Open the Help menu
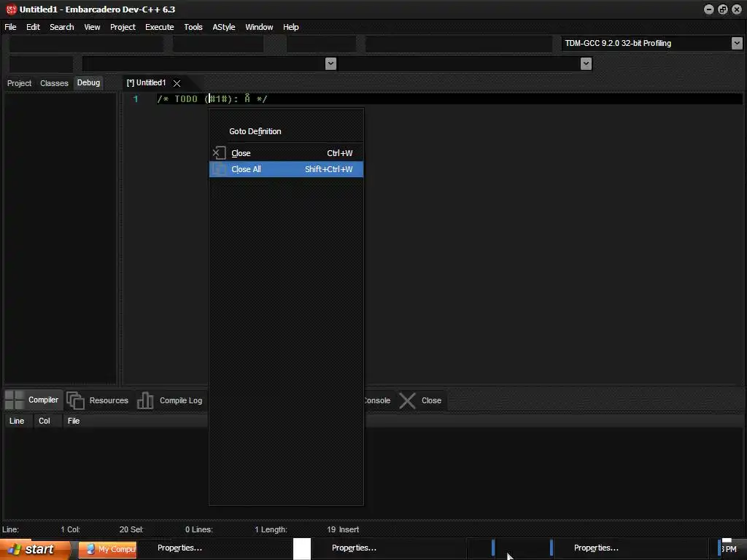 290,27
